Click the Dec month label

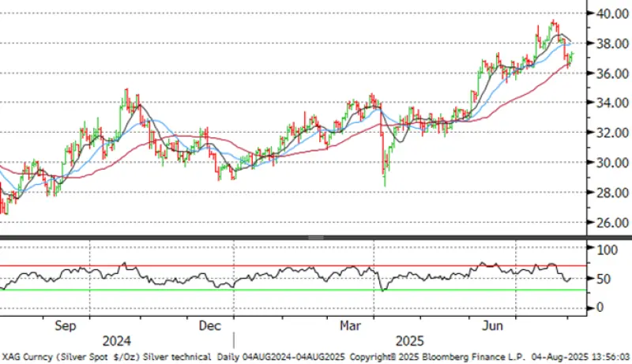click(x=209, y=326)
